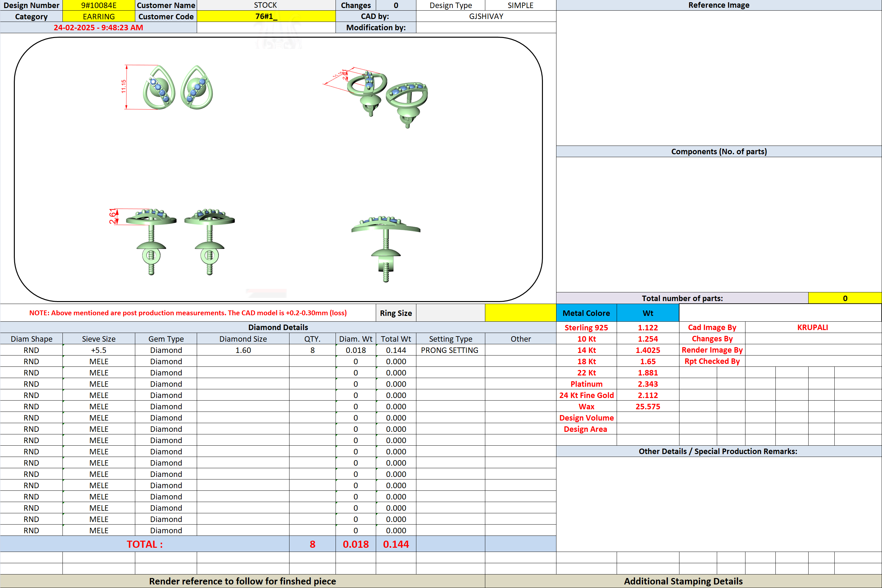Select the Sieve Size column header
Image resolution: width=882 pixels, height=588 pixels.
(x=99, y=339)
